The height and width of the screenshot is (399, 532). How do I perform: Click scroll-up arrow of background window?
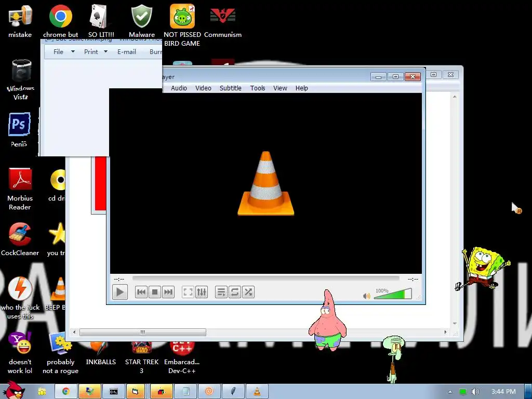click(455, 97)
